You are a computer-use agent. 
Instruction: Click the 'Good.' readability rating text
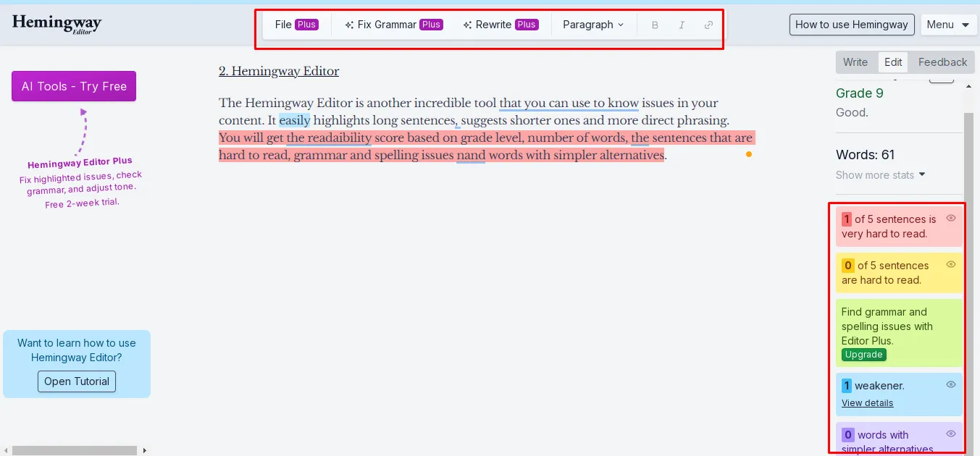tap(852, 113)
